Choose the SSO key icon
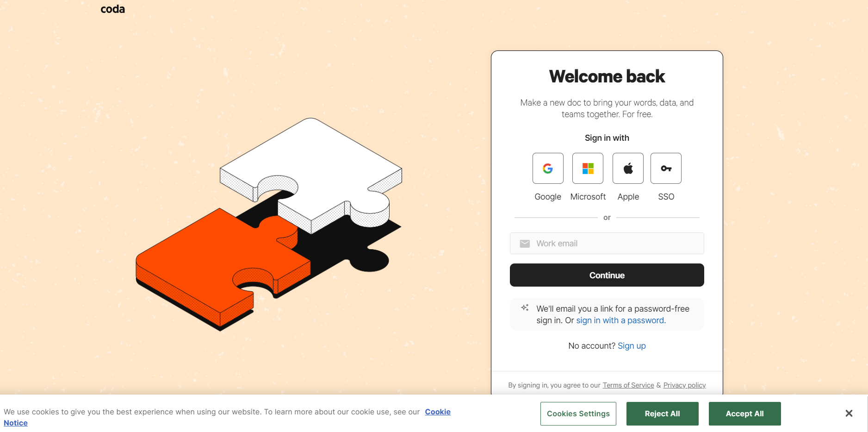868x432 pixels. tap(666, 169)
